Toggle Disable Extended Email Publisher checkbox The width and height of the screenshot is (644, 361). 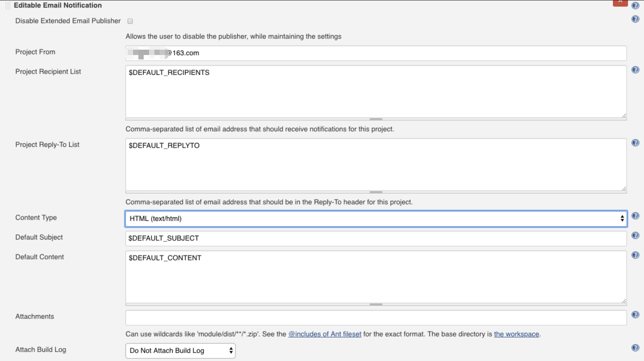tap(130, 21)
